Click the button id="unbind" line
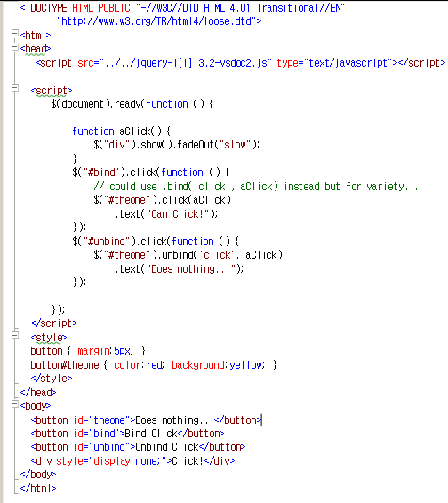The height and width of the screenshot is (503, 448). 138,447
